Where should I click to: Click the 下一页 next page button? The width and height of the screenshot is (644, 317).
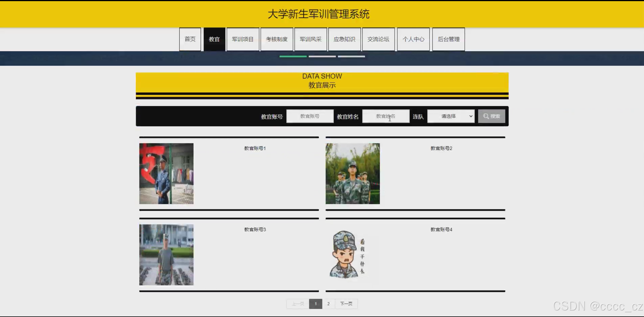[346, 304]
